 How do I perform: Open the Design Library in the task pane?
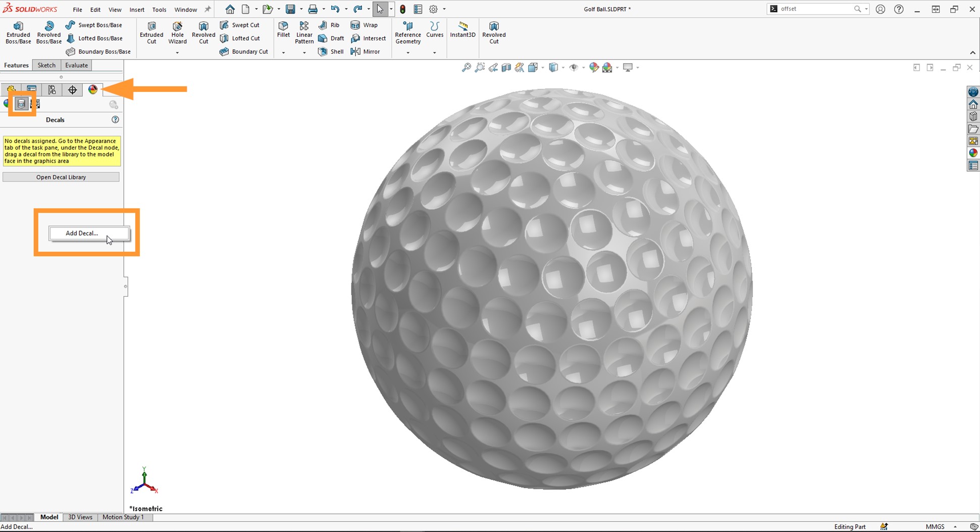973,116
